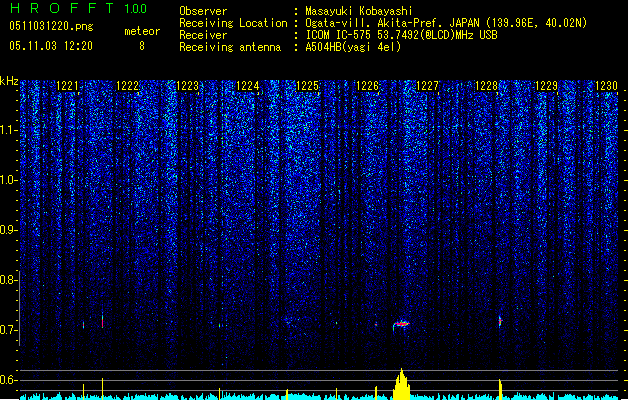The image size is (629, 400).
Task: Click the tall yellow power peak before 1227
Action: 402,384
